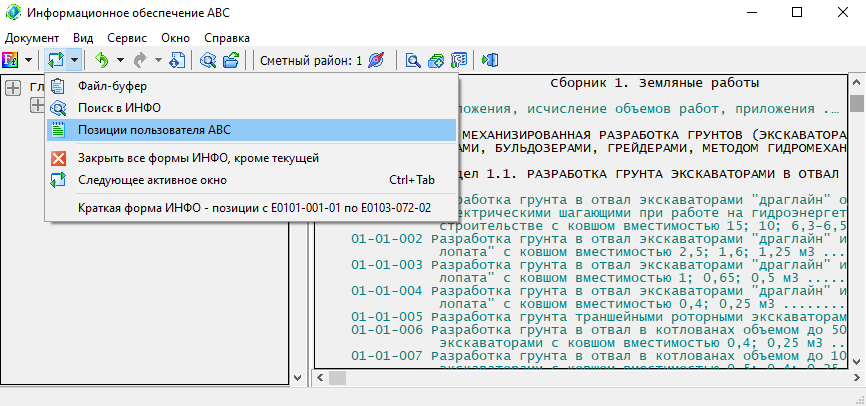Expand the nested second tree node
The height and width of the screenshot is (406, 866).
37,106
